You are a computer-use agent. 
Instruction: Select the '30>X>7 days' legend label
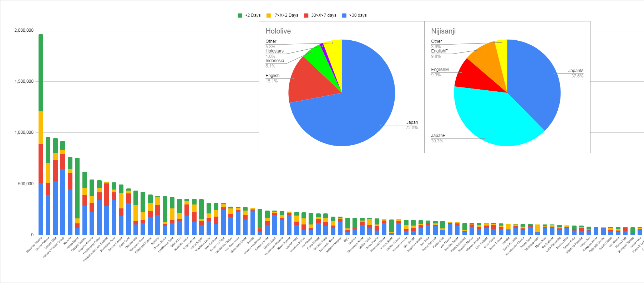pyautogui.click(x=324, y=15)
